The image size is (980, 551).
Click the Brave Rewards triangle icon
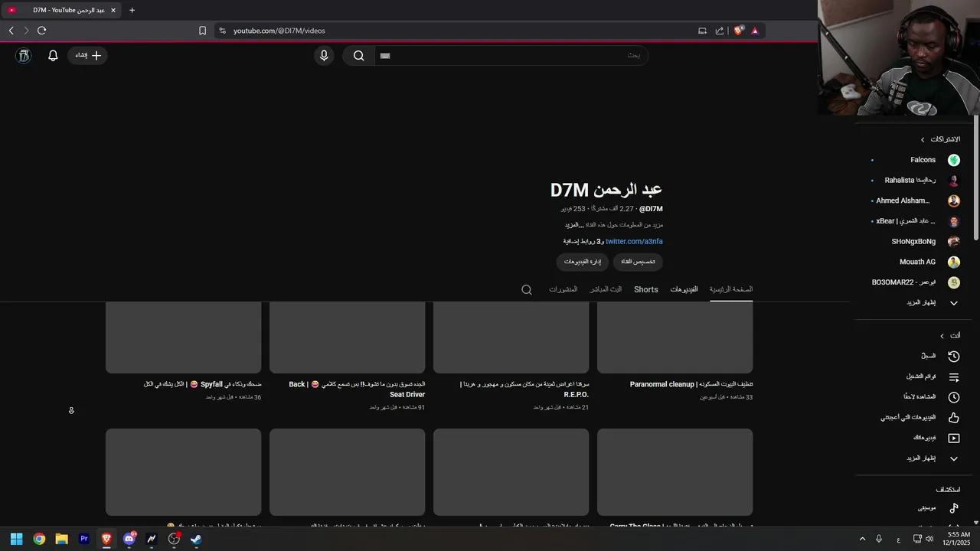click(x=755, y=31)
